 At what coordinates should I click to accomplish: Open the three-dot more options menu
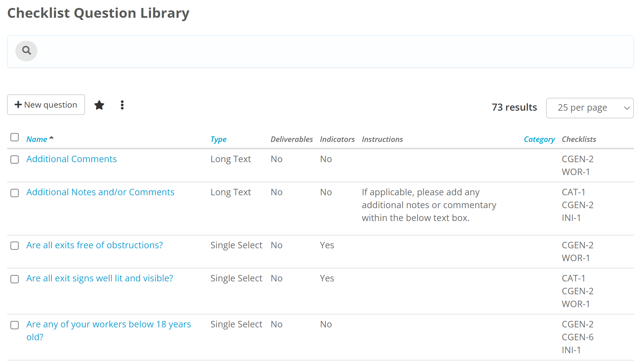click(x=122, y=105)
